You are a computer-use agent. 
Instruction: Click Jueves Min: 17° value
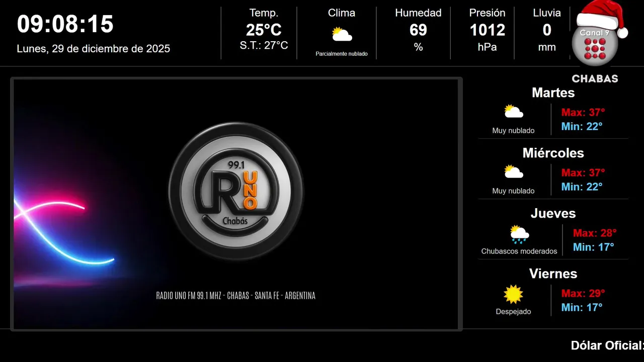point(593,247)
